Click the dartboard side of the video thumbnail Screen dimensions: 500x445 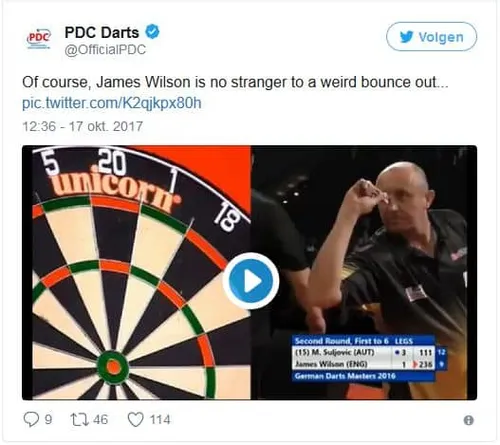136,272
